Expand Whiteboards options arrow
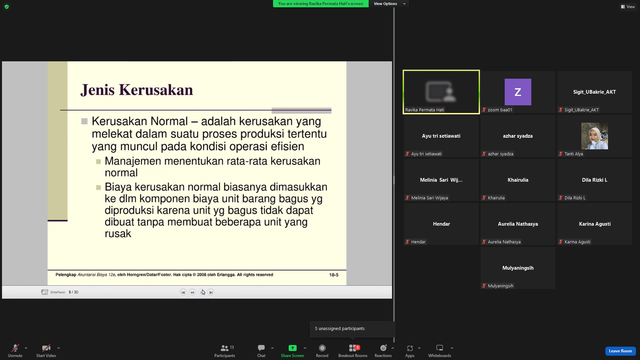640x360 pixels. (x=452, y=348)
